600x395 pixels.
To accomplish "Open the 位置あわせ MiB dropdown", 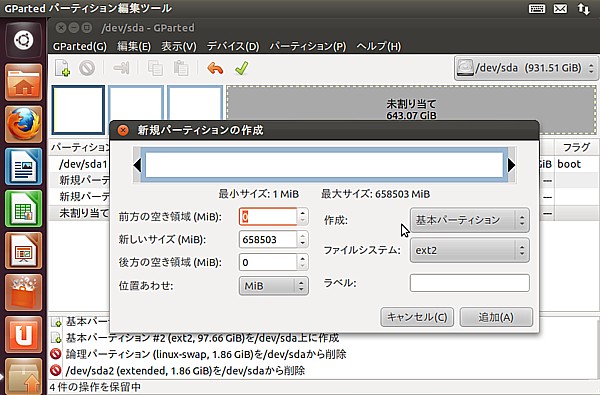I will tap(274, 286).
